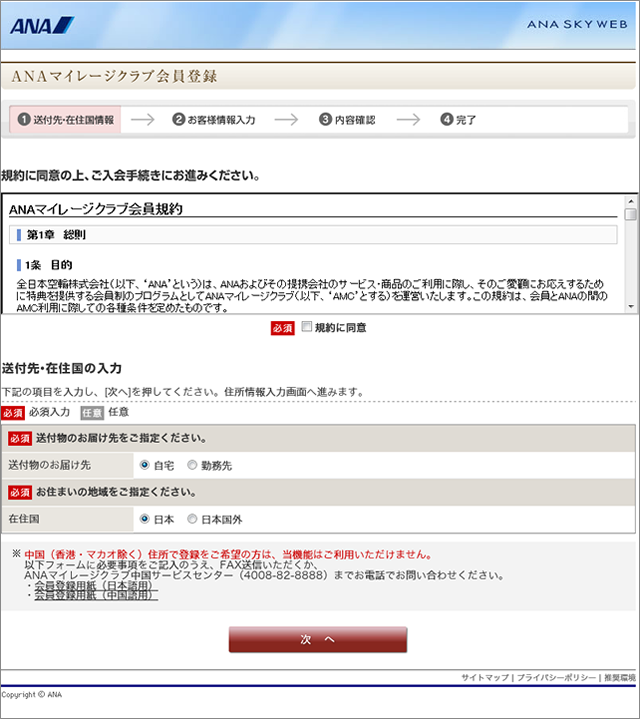Click the ANA SKY WEB header text

coord(577,24)
